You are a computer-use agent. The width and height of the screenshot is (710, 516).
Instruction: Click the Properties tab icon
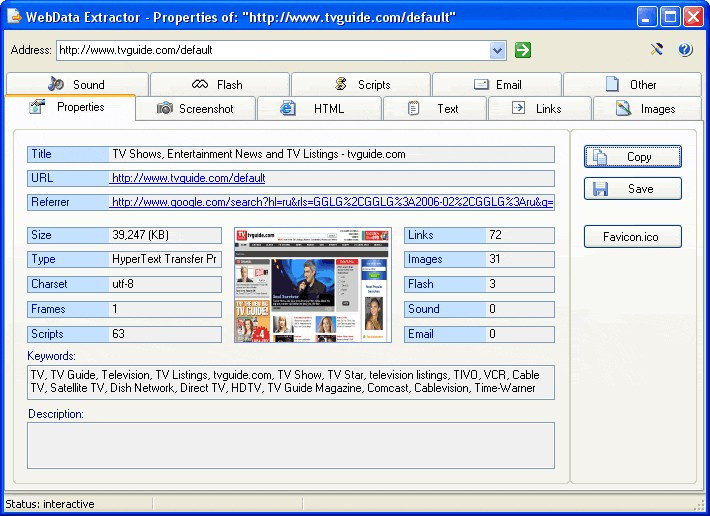coord(37,107)
